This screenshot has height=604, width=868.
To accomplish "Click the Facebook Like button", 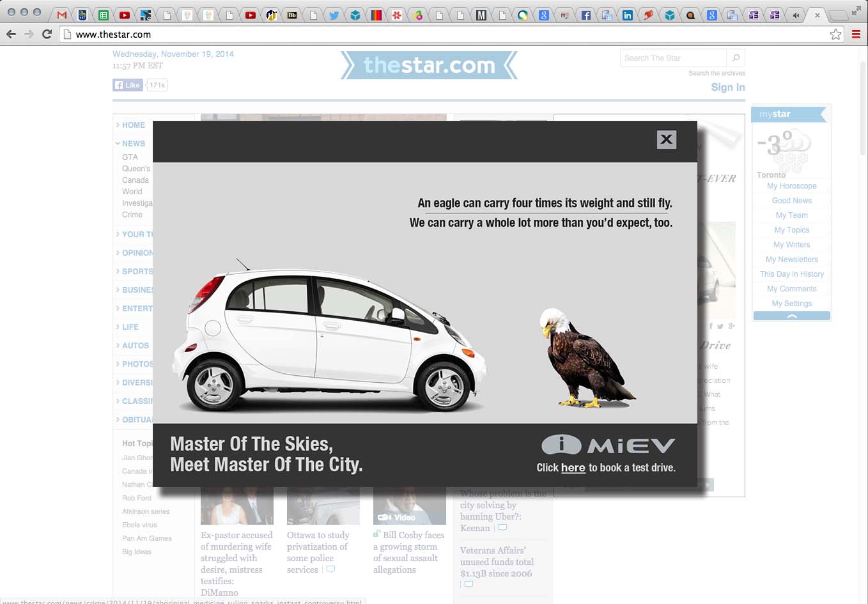I will click(x=127, y=85).
